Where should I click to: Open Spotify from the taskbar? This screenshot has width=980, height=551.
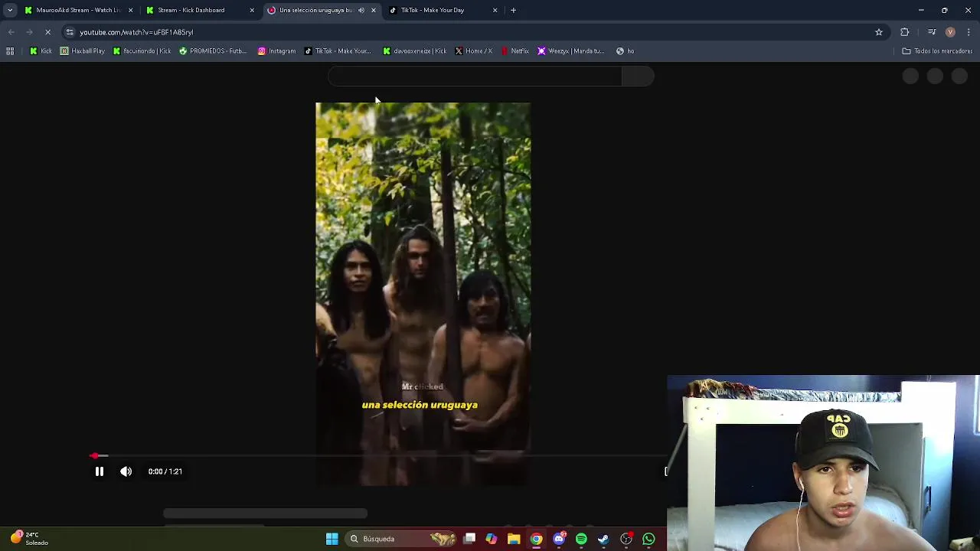tap(581, 539)
